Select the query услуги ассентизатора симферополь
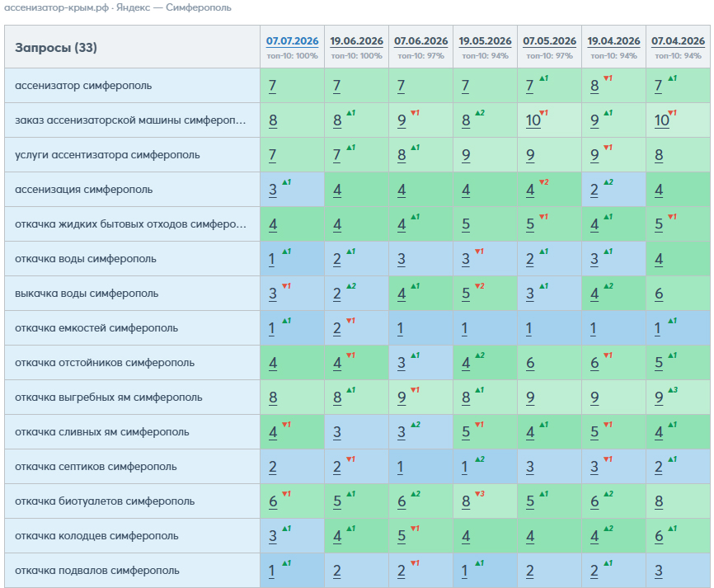Screen dimensions: 714x588 click(107, 155)
